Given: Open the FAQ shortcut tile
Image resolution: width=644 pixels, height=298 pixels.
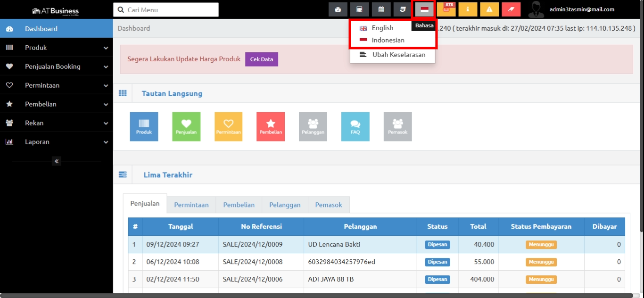Looking at the screenshot, I should pyautogui.click(x=355, y=126).
